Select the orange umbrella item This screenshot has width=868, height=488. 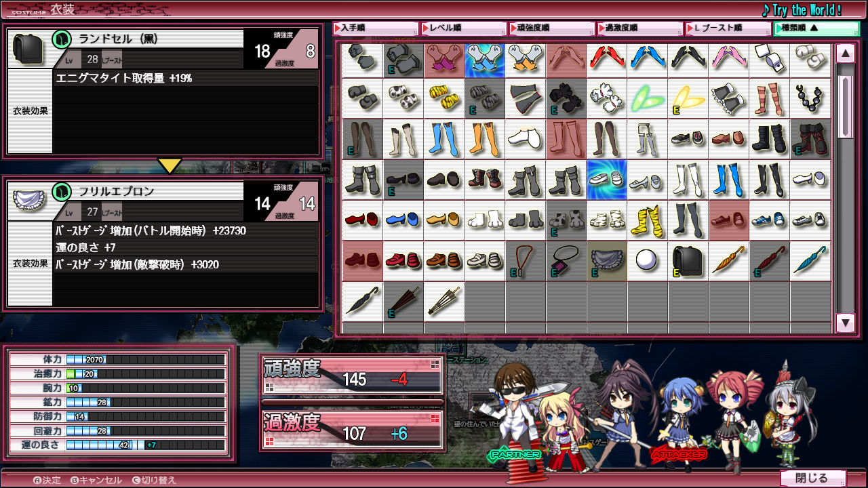(729, 261)
